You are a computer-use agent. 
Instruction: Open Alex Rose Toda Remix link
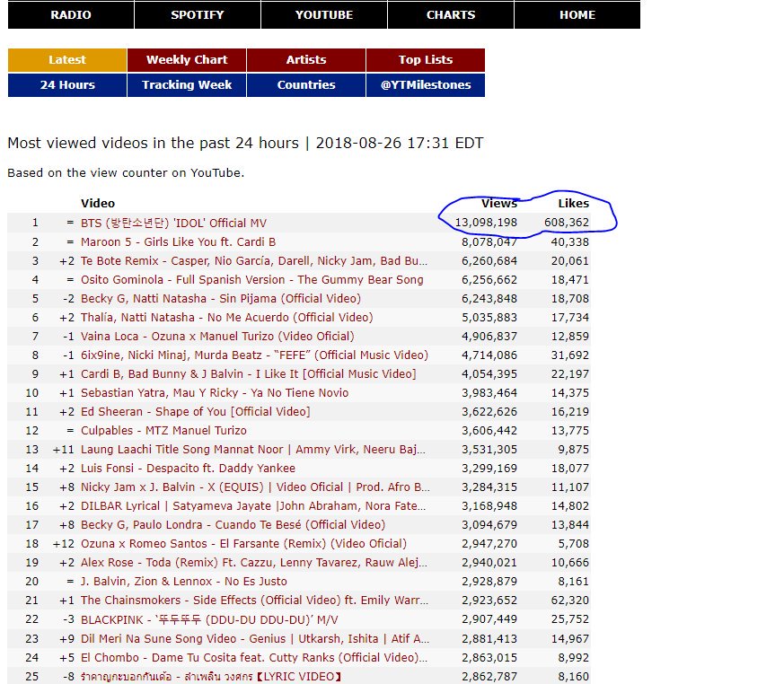tap(254, 563)
